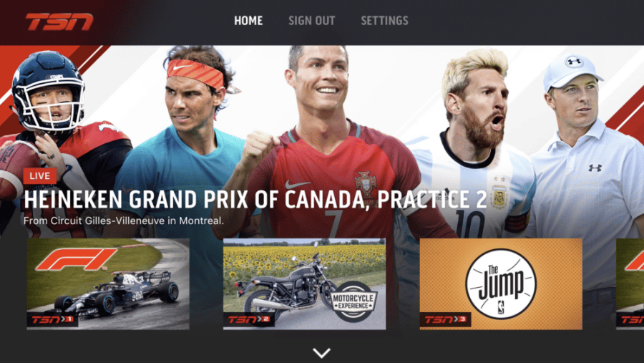
Task: Select the F1 race car thumbnail
Action: 108,284
